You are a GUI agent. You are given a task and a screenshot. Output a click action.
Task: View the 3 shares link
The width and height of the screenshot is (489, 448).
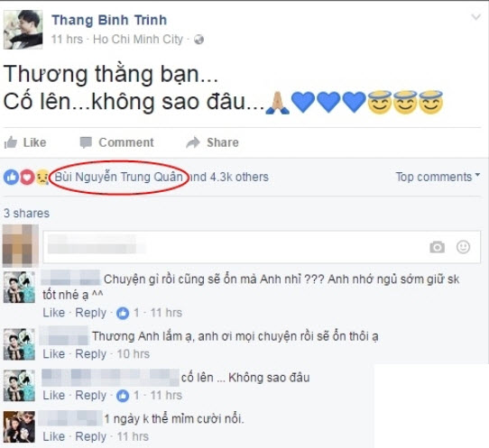pos(26,214)
